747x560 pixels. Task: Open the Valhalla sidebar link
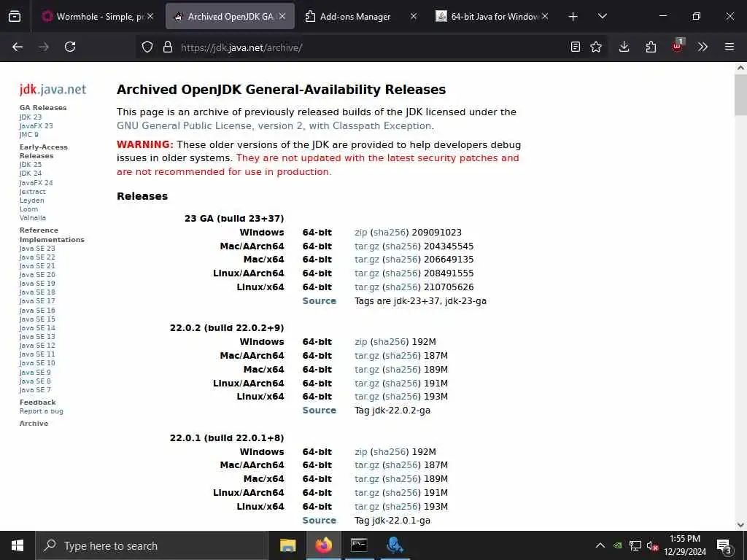point(33,217)
